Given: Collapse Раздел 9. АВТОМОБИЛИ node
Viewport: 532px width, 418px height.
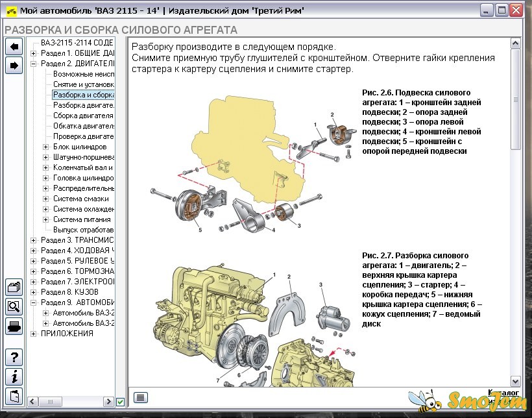Looking at the screenshot, I should (x=33, y=302).
